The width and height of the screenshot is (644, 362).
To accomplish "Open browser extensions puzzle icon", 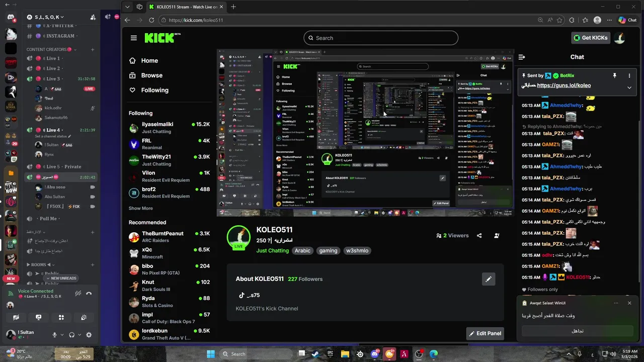I will point(572,20).
